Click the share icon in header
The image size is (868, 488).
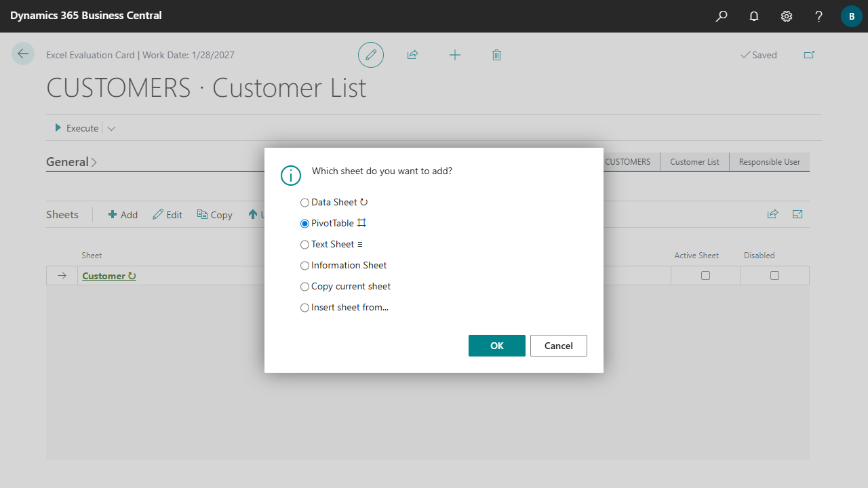point(412,55)
